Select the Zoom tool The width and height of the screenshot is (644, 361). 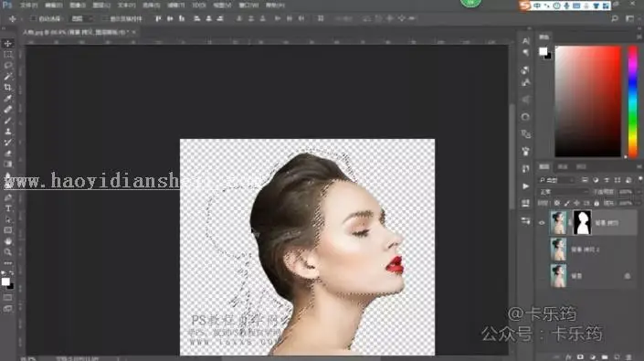click(8, 252)
